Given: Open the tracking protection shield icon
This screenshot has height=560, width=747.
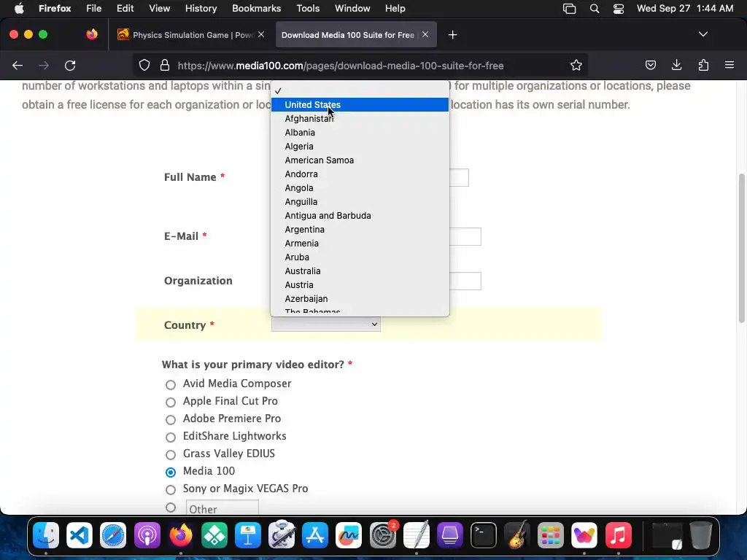Looking at the screenshot, I should 144,65.
